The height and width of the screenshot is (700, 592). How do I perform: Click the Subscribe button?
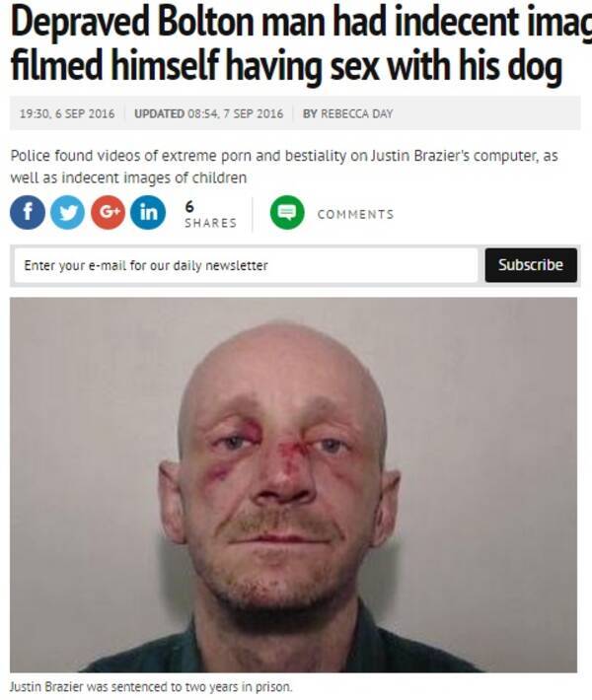coord(531,265)
